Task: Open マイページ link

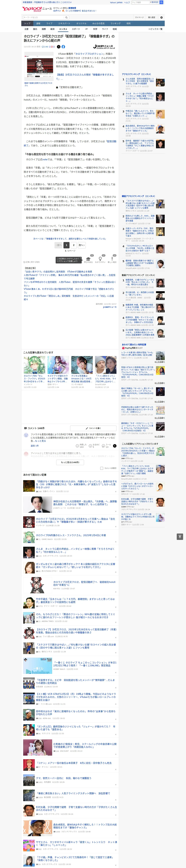Action: [x=139, y=17]
